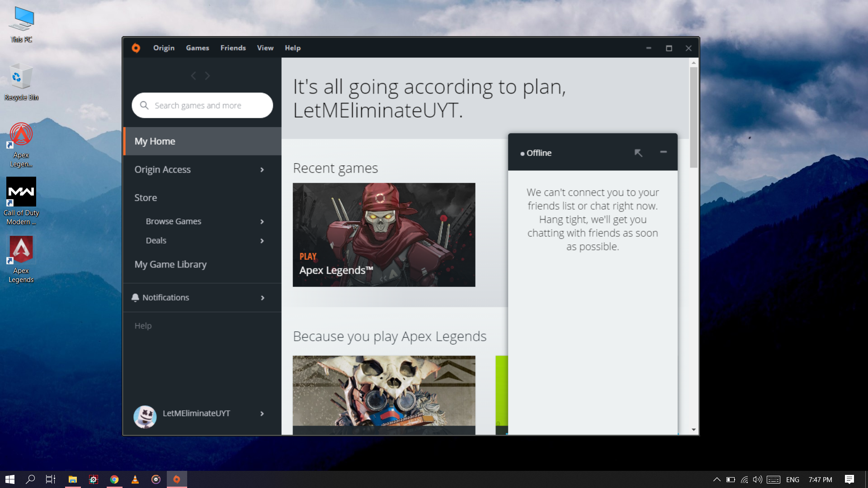
Task: Click the Origin taskbar icon
Action: (177, 479)
